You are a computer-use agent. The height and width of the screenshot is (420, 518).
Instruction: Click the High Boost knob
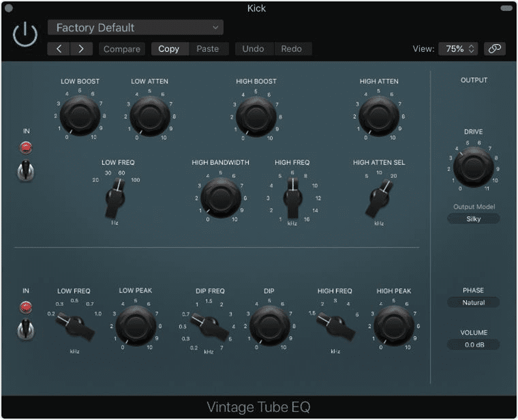tap(256, 117)
